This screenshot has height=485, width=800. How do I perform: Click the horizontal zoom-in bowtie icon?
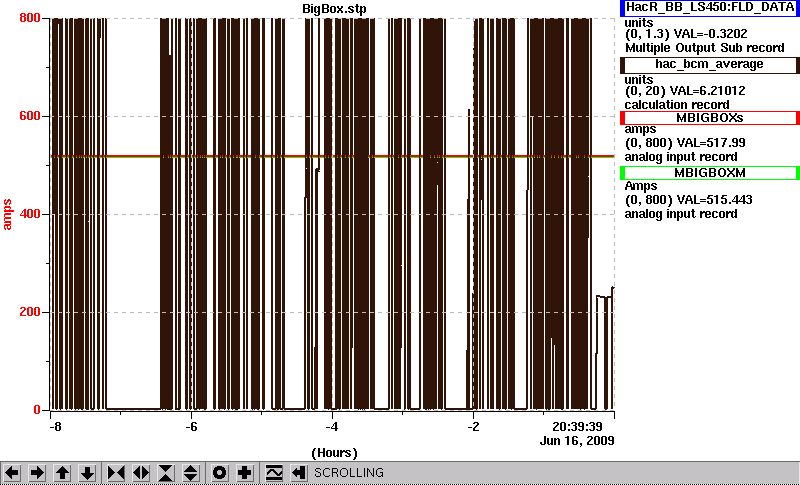coord(116,473)
